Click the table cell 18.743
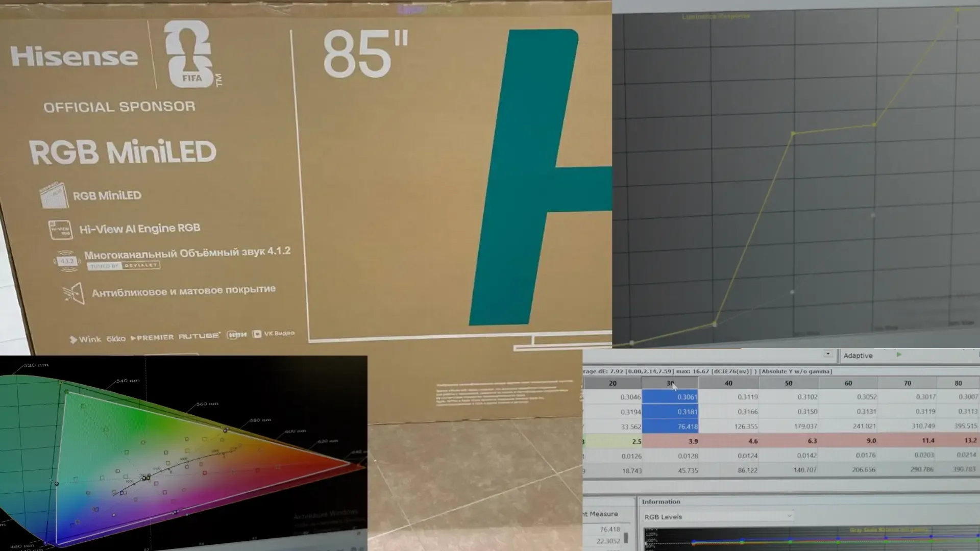Image resolution: width=980 pixels, height=551 pixels. click(x=612, y=471)
